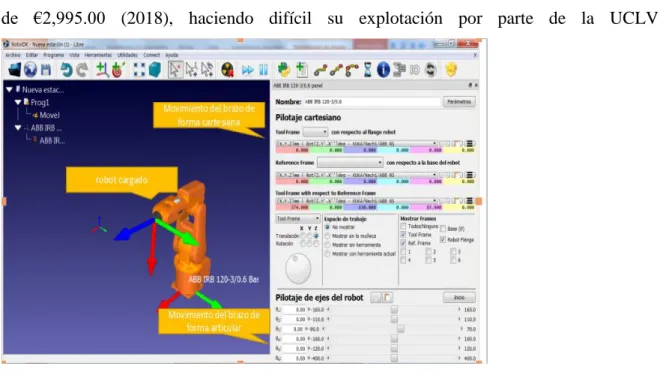
Task: Select Mostrar con herramienta actual option
Action: pyautogui.click(x=327, y=254)
